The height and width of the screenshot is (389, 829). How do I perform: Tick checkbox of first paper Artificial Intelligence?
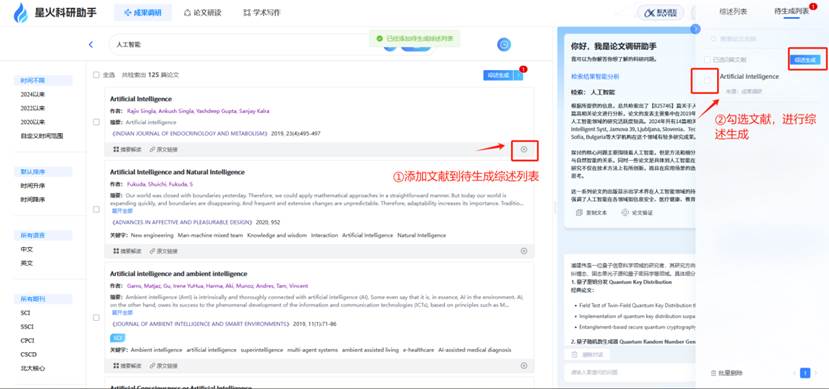(96, 122)
